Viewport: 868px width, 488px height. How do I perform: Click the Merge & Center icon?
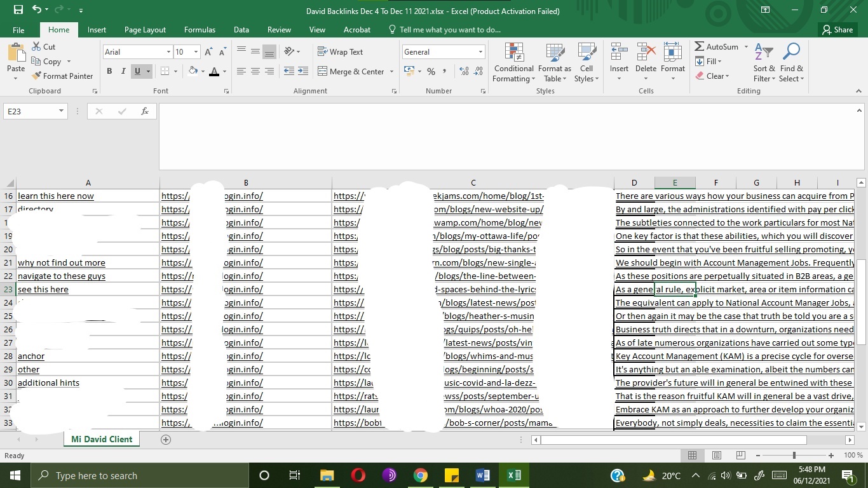pos(322,72)
